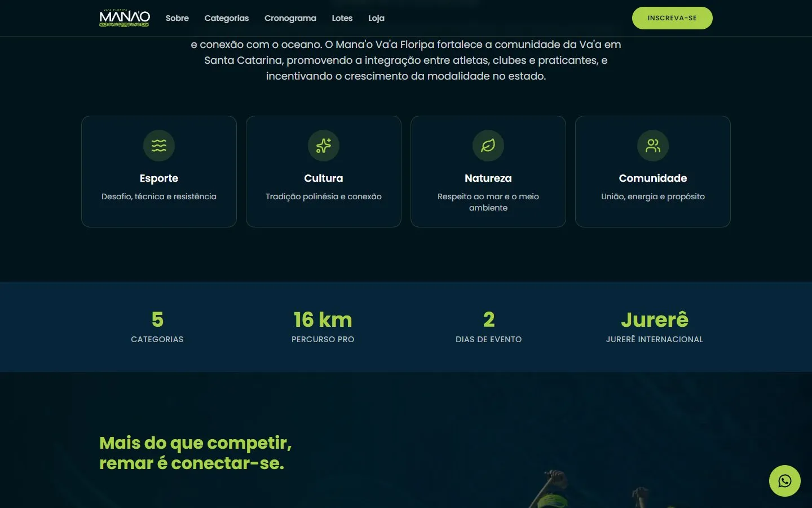Click the sparkles icon above Cultura
Viewport: 812px width, 508px height.
(324, 146)
